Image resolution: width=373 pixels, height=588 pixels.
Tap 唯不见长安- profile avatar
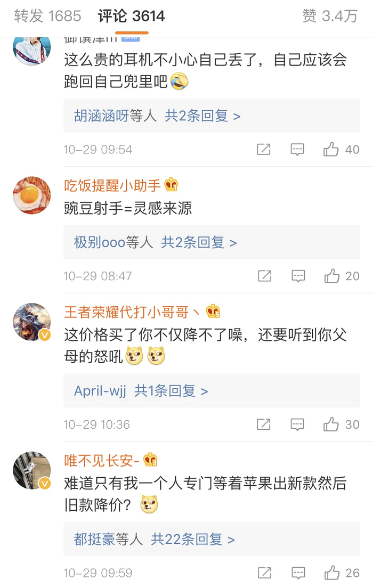32,471
